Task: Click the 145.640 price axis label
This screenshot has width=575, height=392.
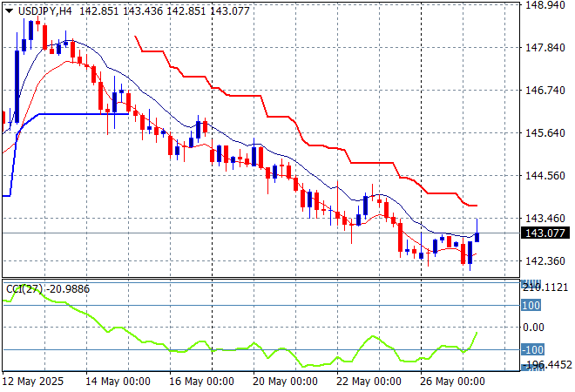Action: click(x=545, y=132)
